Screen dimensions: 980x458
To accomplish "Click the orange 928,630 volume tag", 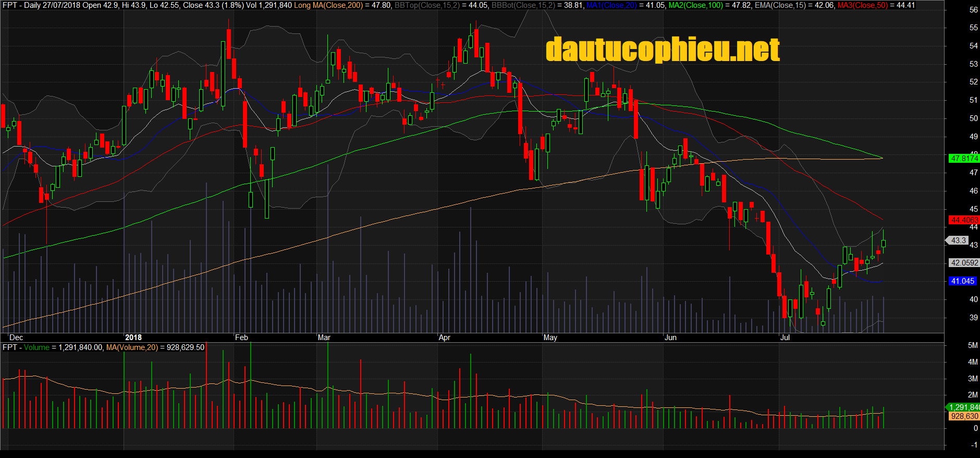I will 963,416.
